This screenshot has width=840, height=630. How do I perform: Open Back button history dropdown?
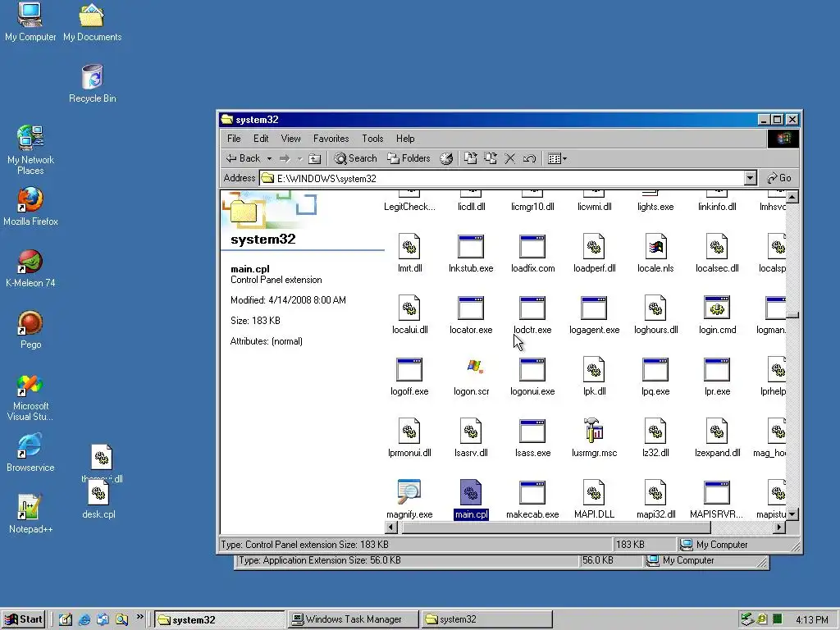point(269,158)
